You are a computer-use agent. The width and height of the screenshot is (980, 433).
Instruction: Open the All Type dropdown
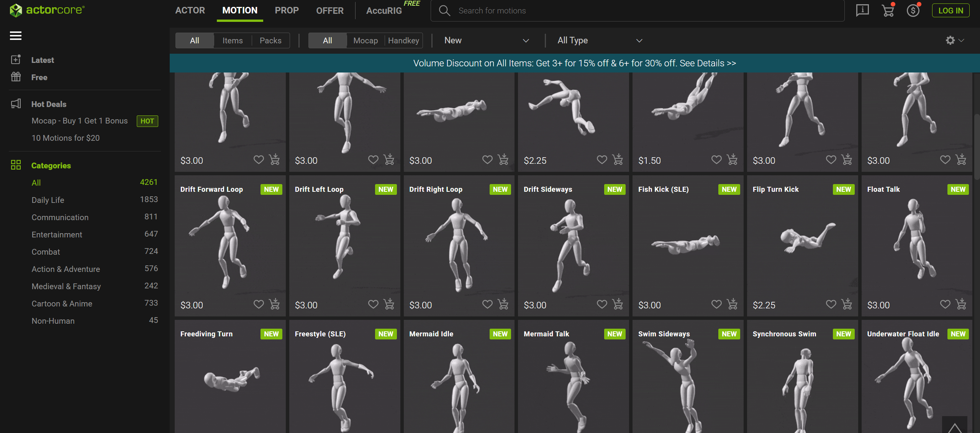(600, 40)
